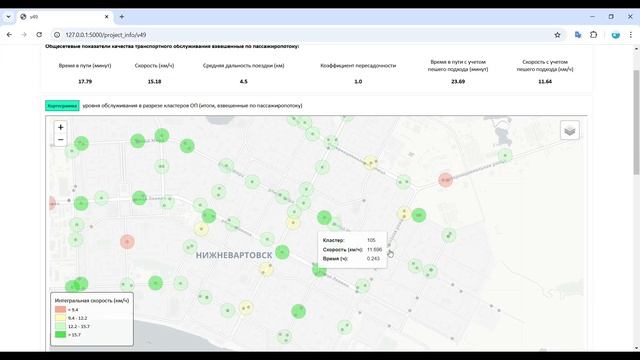Click time value 0.243 in the tooltip
640x360 pixels.
point(373,258)
